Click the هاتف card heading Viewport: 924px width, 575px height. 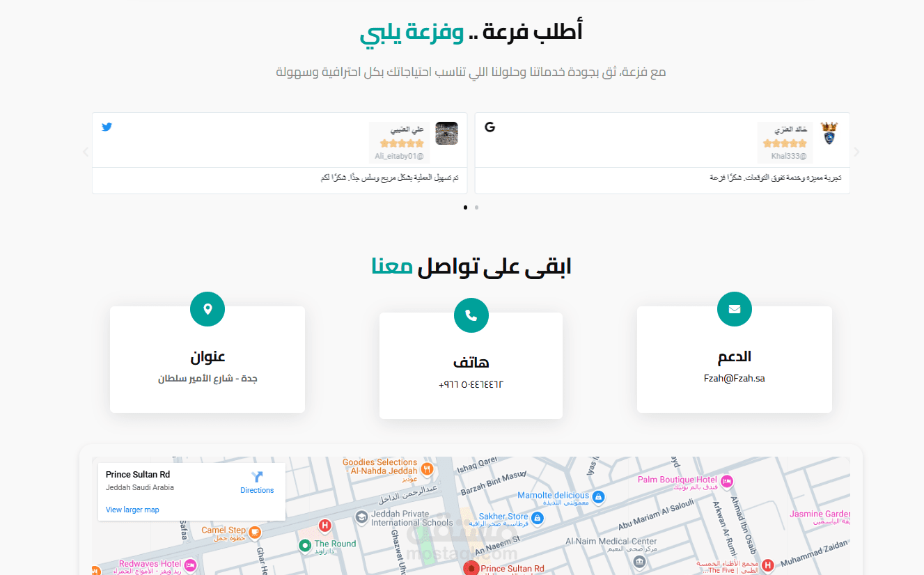pyautogui.click(x=471, y=363)
